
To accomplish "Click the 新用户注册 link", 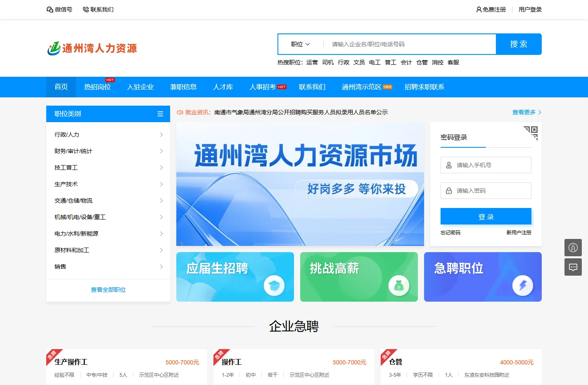I will pyautogui.click(x=519, y=233).
